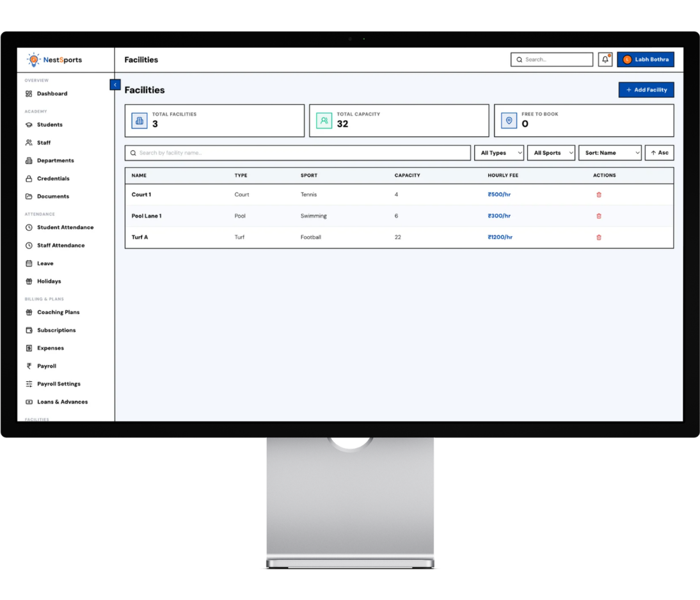Click the Football sport cell
Image resolution: width=700 pixels, height=600 pixels.
(311, 237)
